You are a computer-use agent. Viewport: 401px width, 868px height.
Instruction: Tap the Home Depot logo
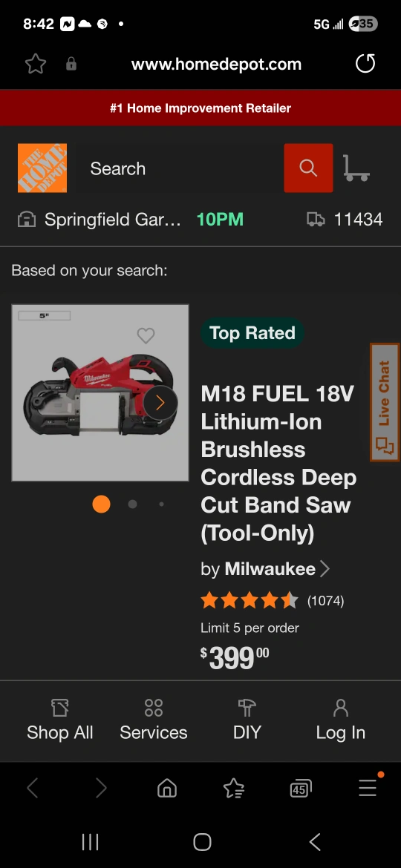point(42,168)
